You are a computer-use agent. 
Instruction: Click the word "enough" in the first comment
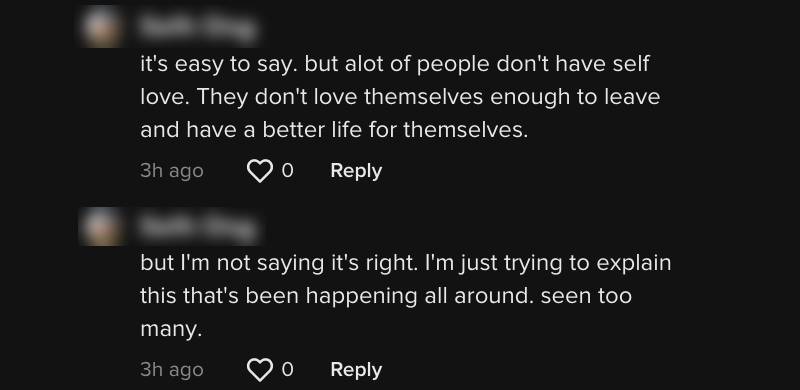(x=530, y=98)
